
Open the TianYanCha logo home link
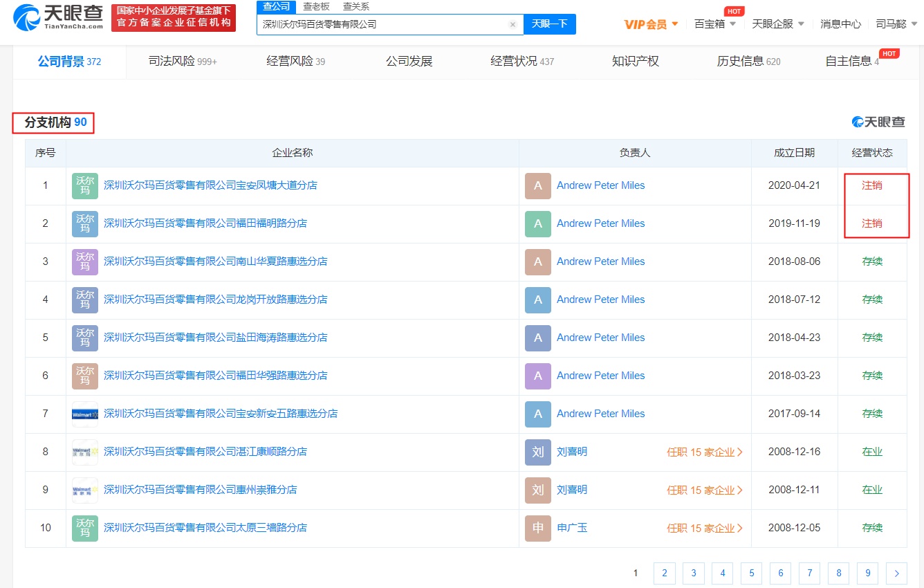[58, 17]
